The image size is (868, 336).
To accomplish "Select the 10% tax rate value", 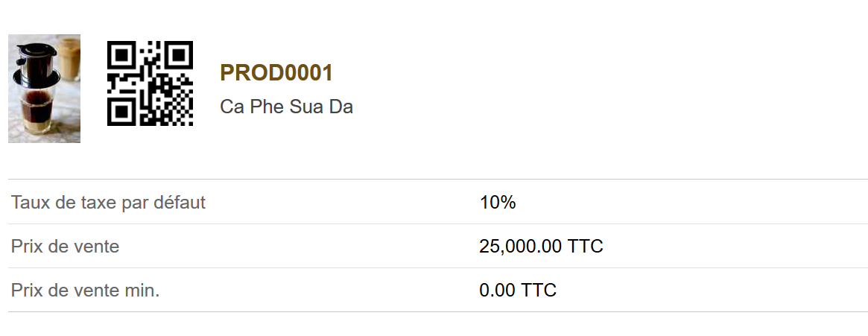I will tap(498, 203).
